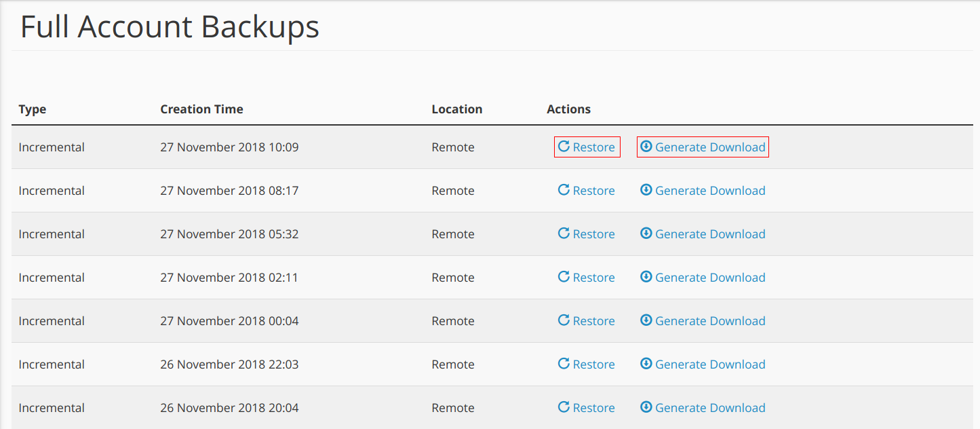Click the Type column header

coord(33,109)
